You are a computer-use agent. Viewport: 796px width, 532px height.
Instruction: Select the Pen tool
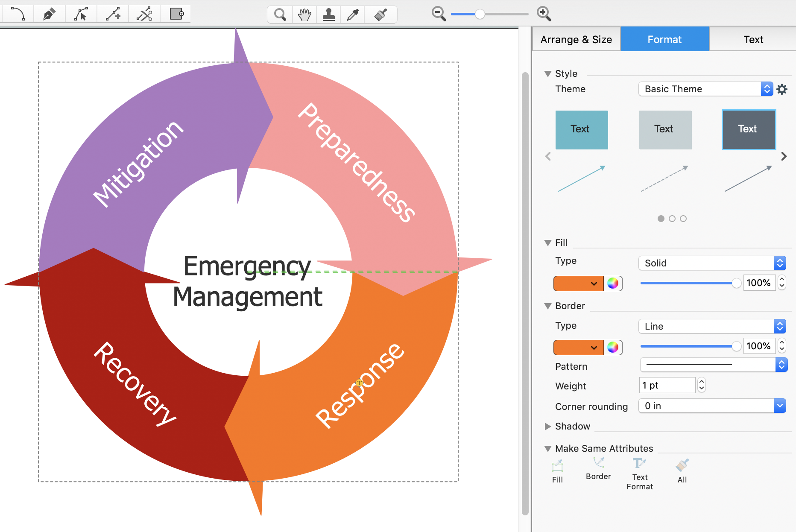50,14
